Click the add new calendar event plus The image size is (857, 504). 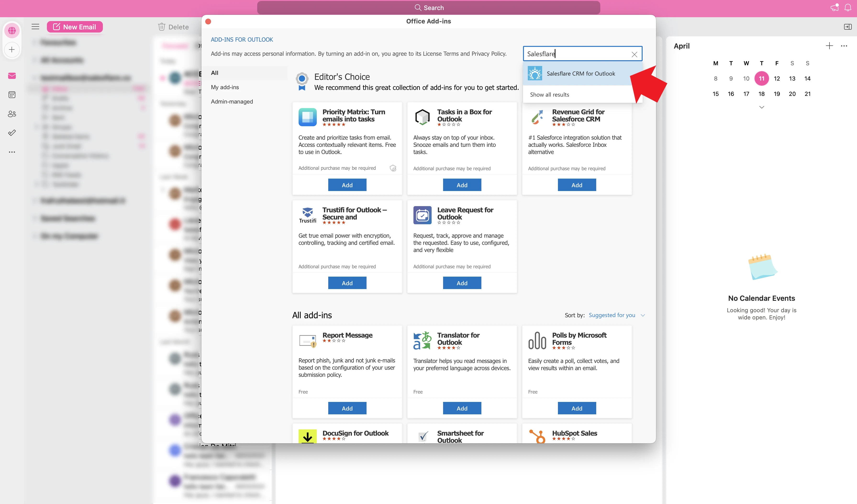tap(829, 46)
